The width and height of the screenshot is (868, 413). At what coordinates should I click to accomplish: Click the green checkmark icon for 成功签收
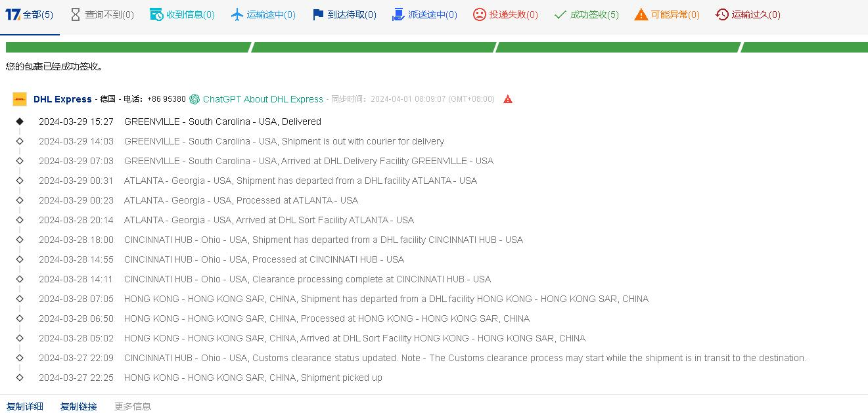pyautogui.click(x=560, y=14)
